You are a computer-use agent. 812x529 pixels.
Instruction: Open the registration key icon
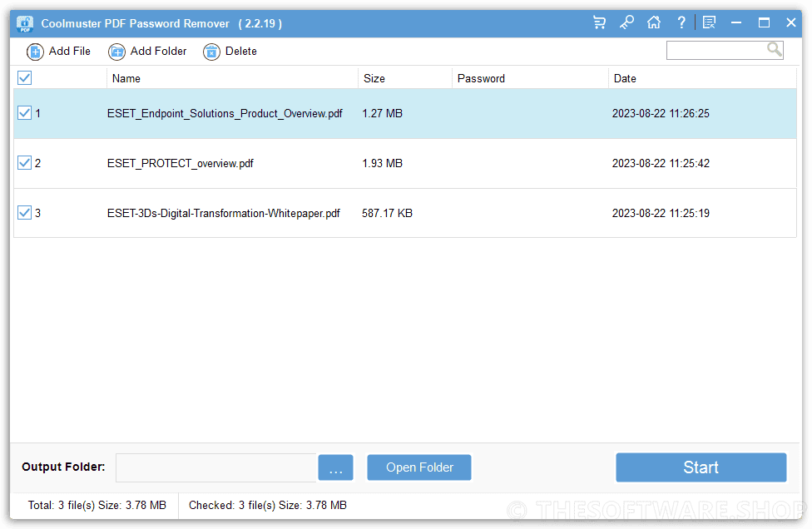point(626,22)
